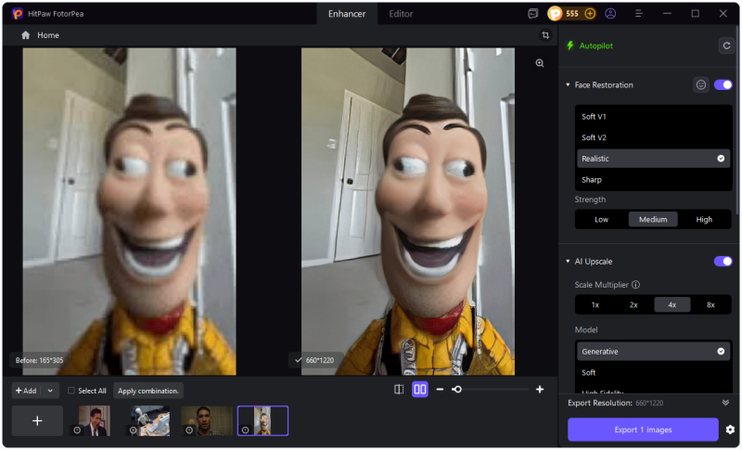Add more coins with plus icon
742x450 pixels.
[590, 14]
